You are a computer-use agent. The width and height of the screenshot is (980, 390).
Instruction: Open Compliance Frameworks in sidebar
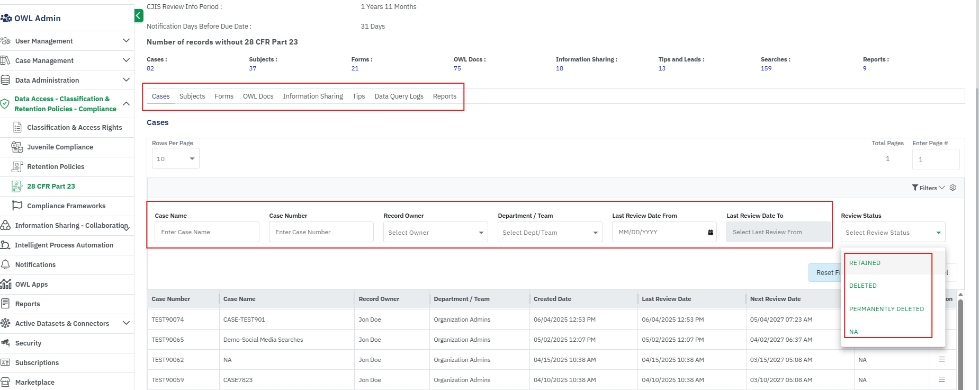click(x=66, y=206)
